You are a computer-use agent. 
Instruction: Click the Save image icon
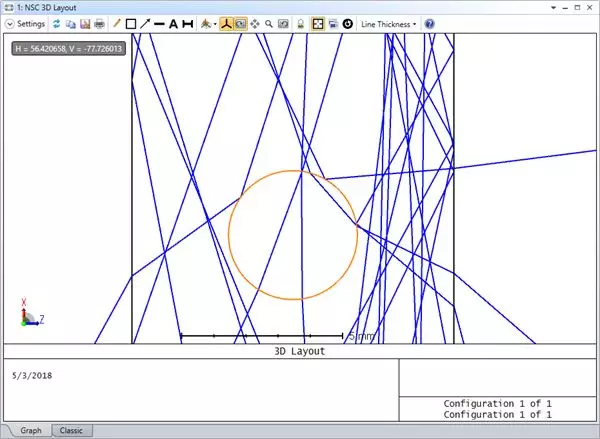coord(85,23)
